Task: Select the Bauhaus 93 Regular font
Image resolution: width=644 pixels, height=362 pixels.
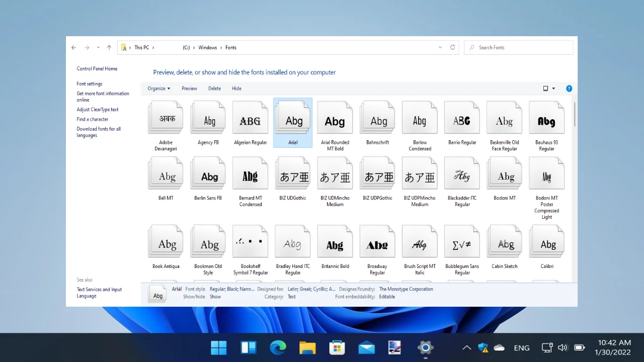Action: tap(546, 118)
